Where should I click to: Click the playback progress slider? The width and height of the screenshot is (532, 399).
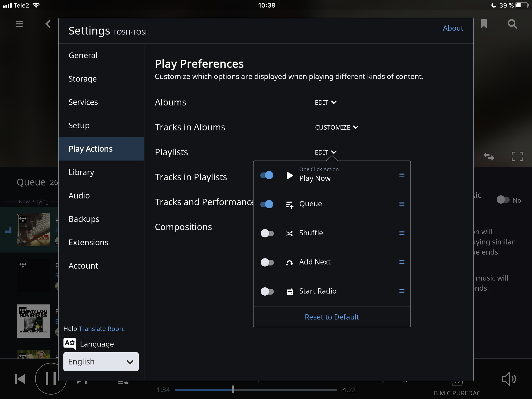(233, 390)
